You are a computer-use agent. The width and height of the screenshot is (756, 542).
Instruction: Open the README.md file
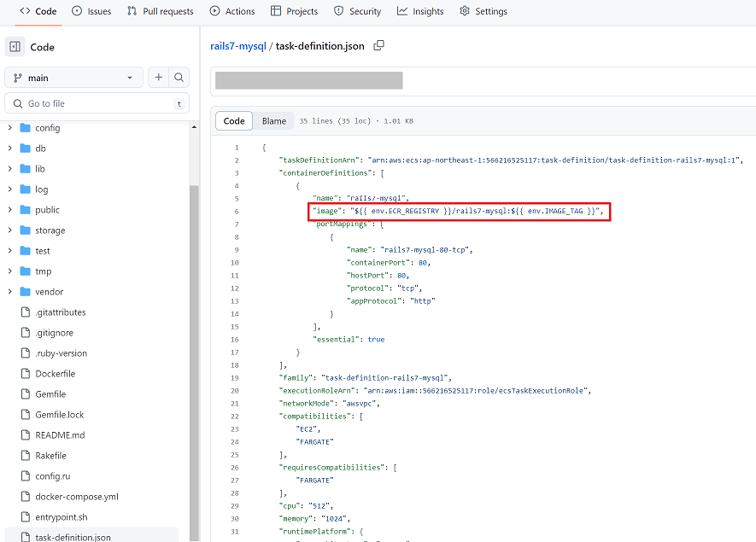click(60, 435)
